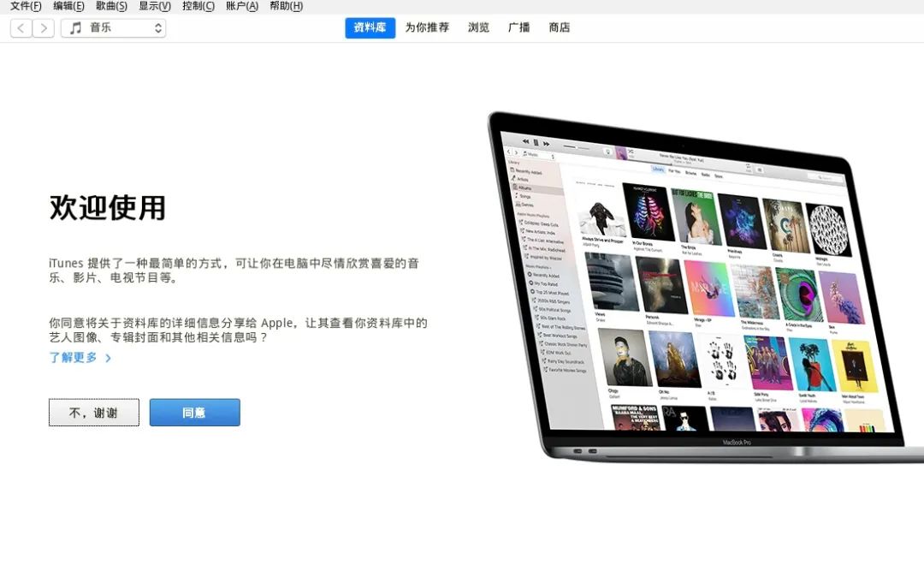Open the 音乐 media type dropdown

(x=113, y=27)
